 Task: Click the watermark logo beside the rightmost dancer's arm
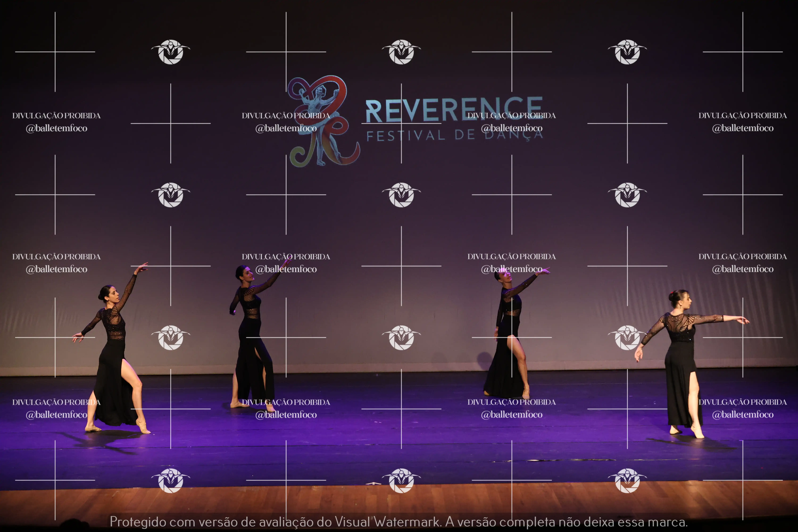pyautogui.click(x=627, y=338)
